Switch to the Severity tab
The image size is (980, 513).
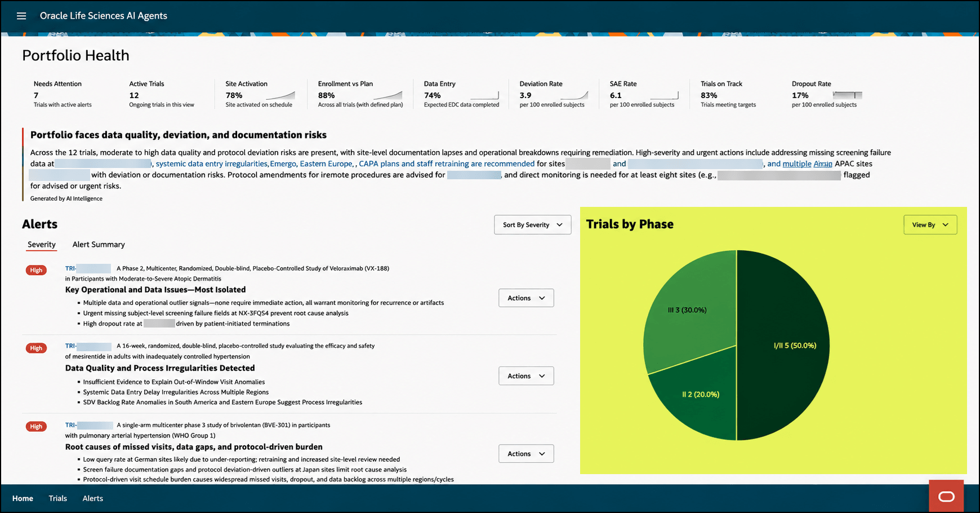pyautogui.click(x=42, y=244)
